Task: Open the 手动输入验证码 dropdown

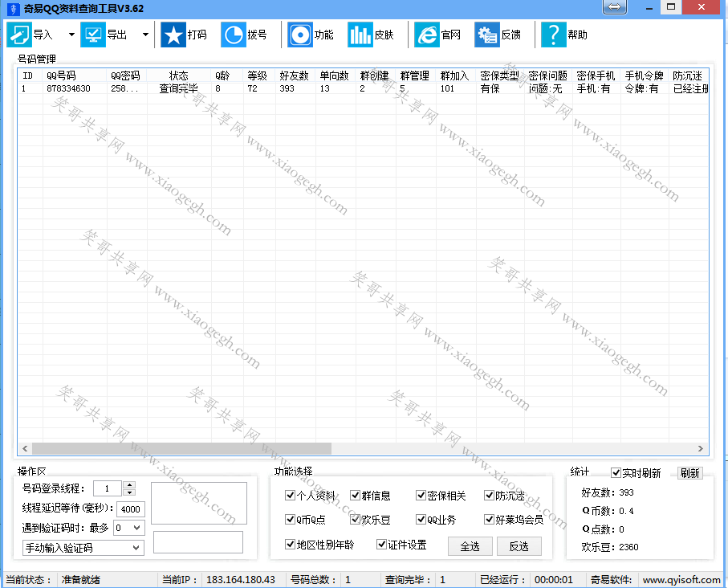Action: point(83,548)
